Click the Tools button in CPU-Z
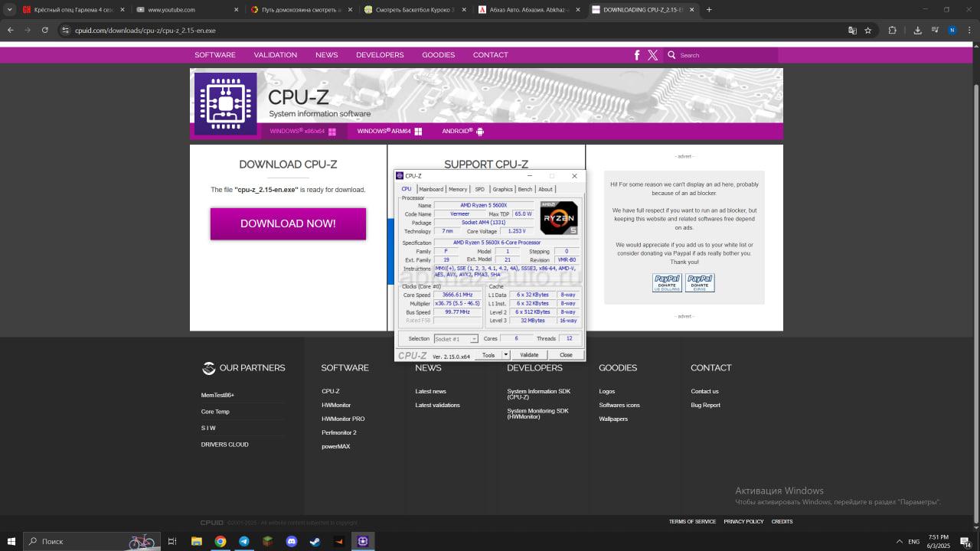This screenshot has height=551, width=980. pyautogui.click(x=488, y=355)
